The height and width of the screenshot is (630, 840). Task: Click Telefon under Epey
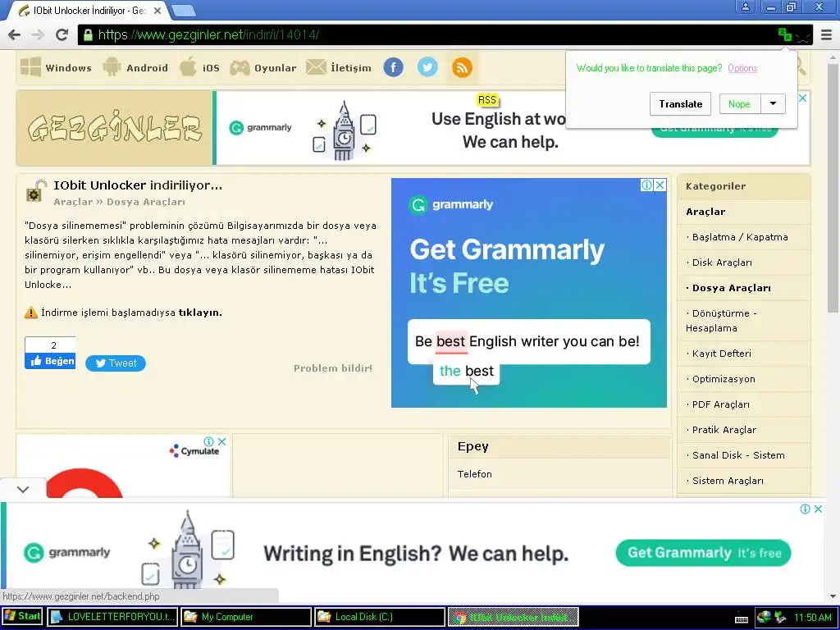(475, 474)
